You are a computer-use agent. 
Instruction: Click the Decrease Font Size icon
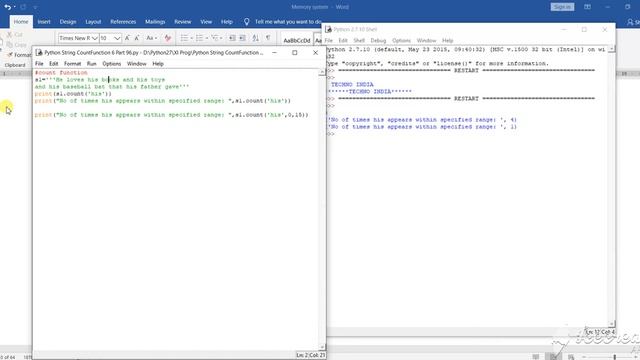137,38
